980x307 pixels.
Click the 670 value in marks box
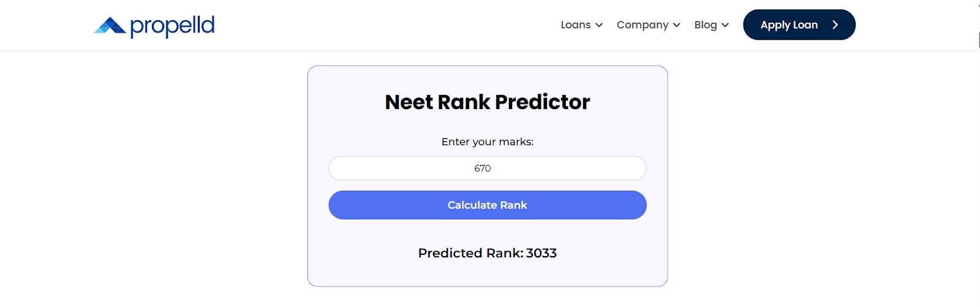(483, 169)
